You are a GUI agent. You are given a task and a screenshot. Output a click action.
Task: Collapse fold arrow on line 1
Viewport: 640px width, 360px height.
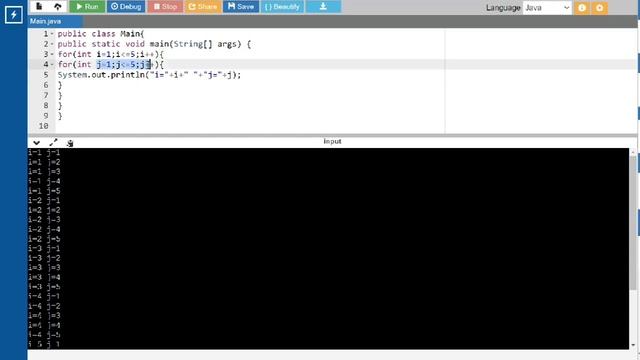52,34
